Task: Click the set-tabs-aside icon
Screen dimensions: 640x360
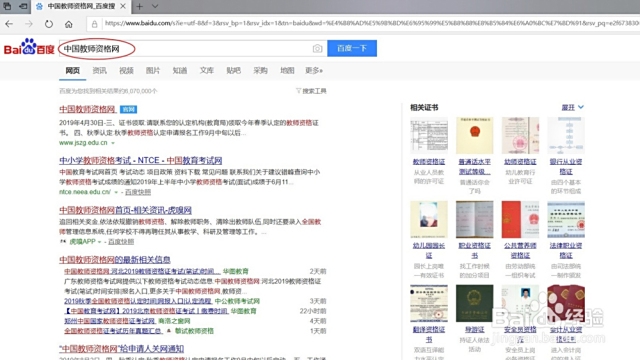Action: [23, 6]
